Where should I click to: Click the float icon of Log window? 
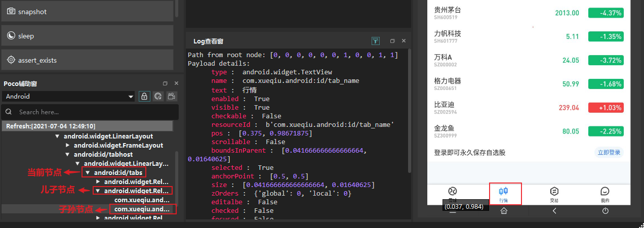pos(392,41)
